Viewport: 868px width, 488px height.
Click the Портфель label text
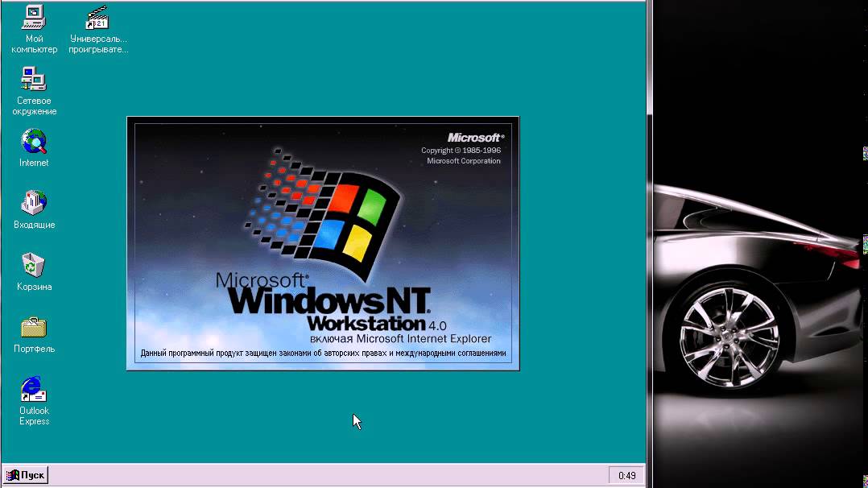click(x=35, y=349)
